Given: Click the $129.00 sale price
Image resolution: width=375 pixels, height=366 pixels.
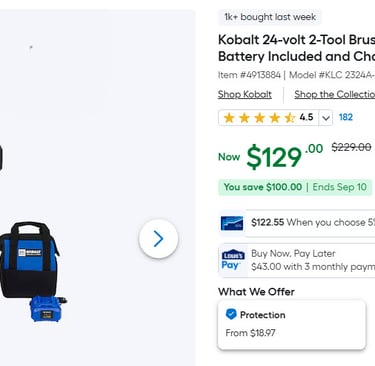Looking at the screenshot, I should (x=284, y=156).
